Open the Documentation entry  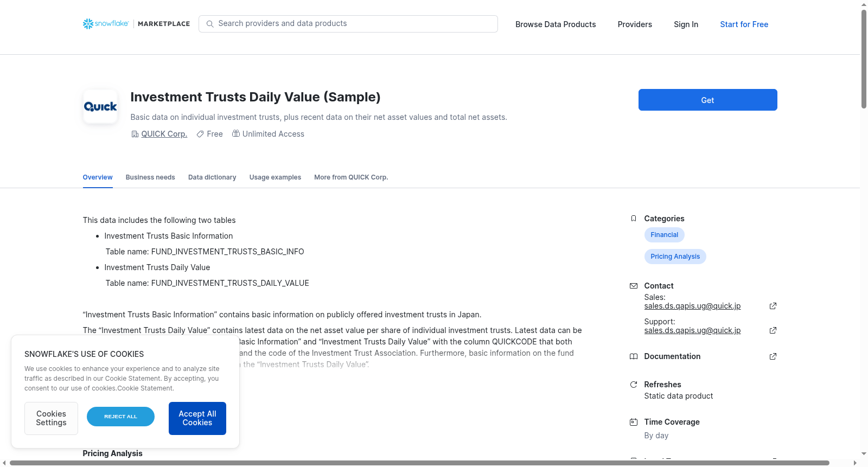(x=672, y=356)
